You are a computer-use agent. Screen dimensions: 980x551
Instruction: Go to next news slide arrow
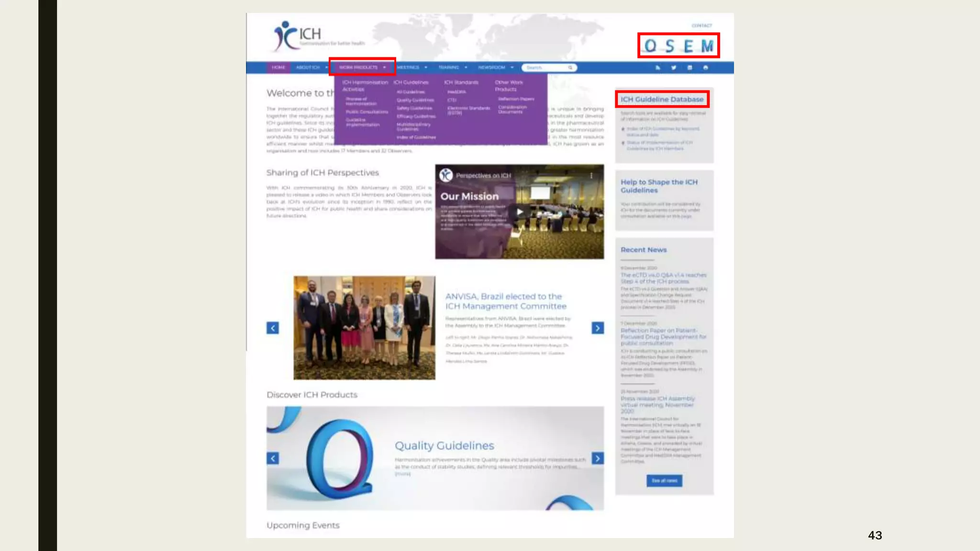pos(598,328)
